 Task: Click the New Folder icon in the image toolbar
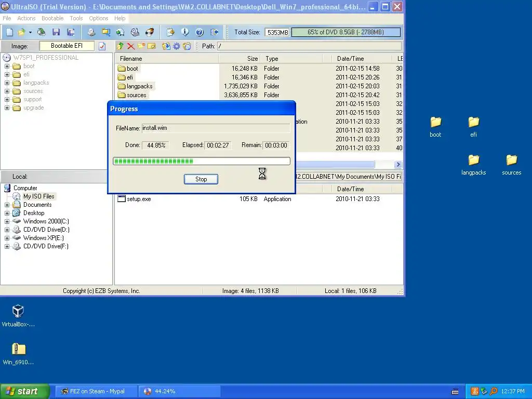point(141,46)
